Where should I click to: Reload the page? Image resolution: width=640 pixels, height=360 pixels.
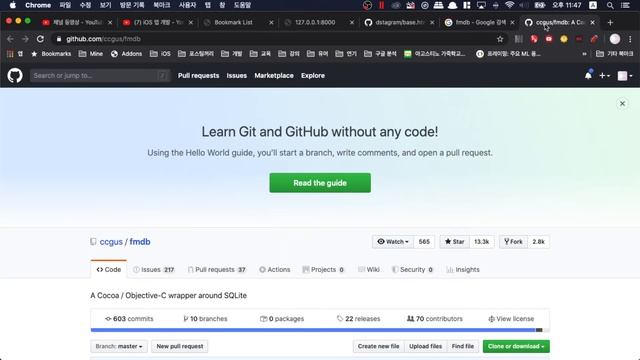40,39
